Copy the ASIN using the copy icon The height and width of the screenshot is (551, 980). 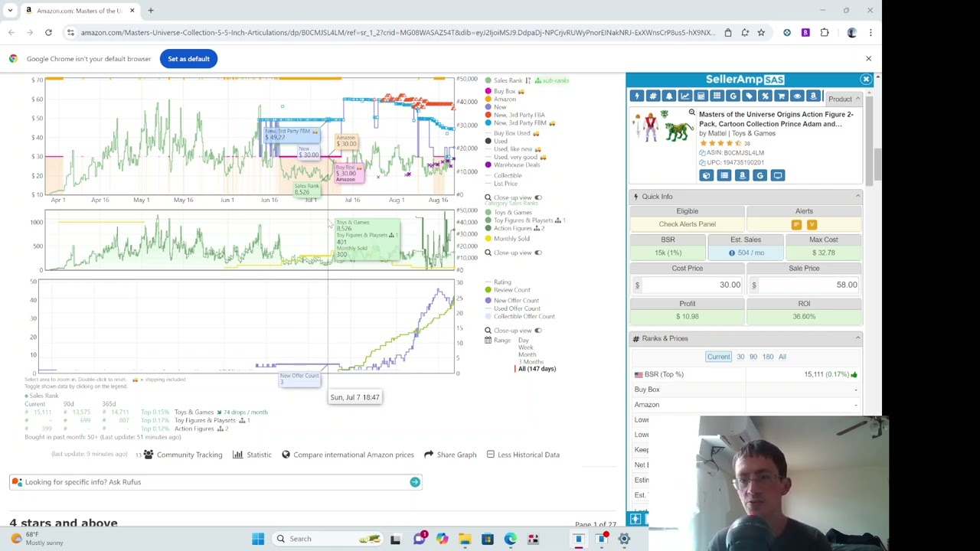[702, 152]
